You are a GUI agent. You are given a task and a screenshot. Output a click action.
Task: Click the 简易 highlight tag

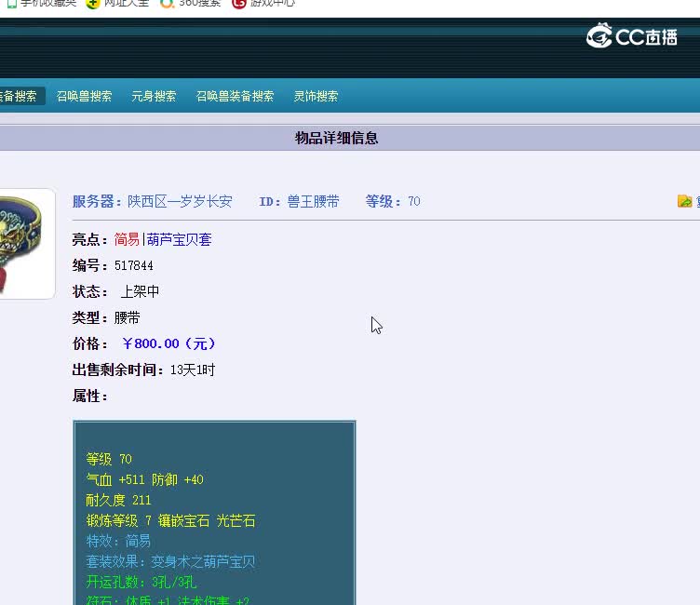click(127, 239)
